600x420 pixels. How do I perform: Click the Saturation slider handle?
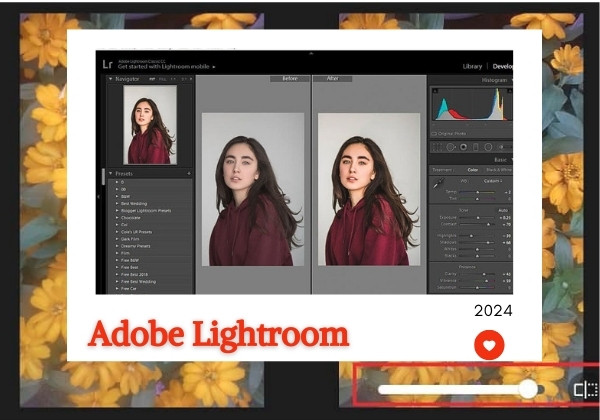click(477, 287)
